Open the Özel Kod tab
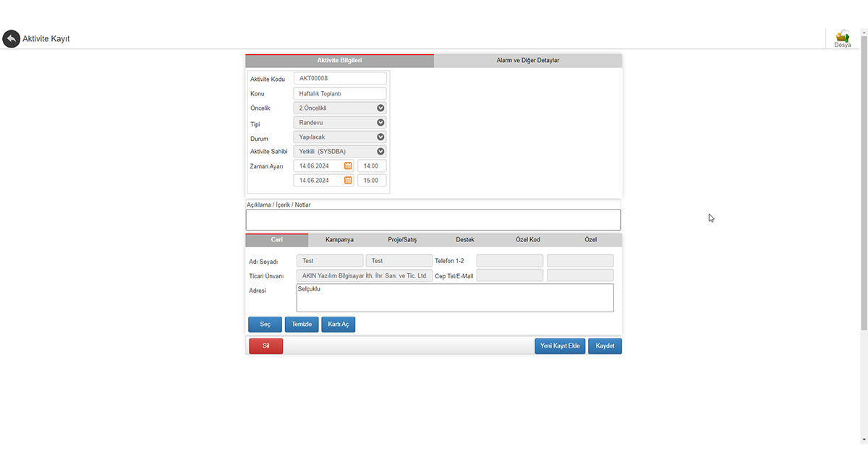Viewport: 868px width, 472px height. click(x=527, y=239)
